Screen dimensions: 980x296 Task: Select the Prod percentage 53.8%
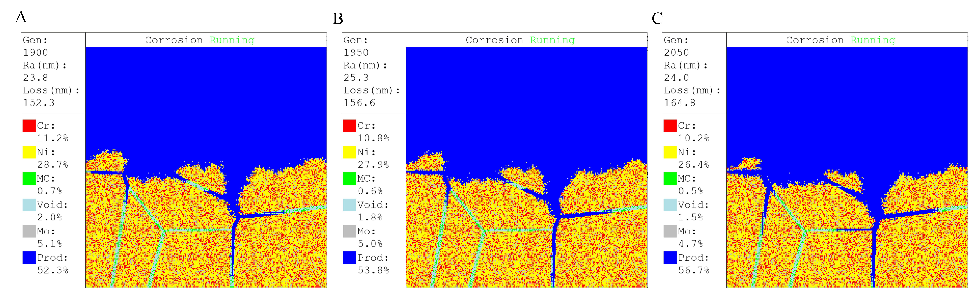(373, 270)
